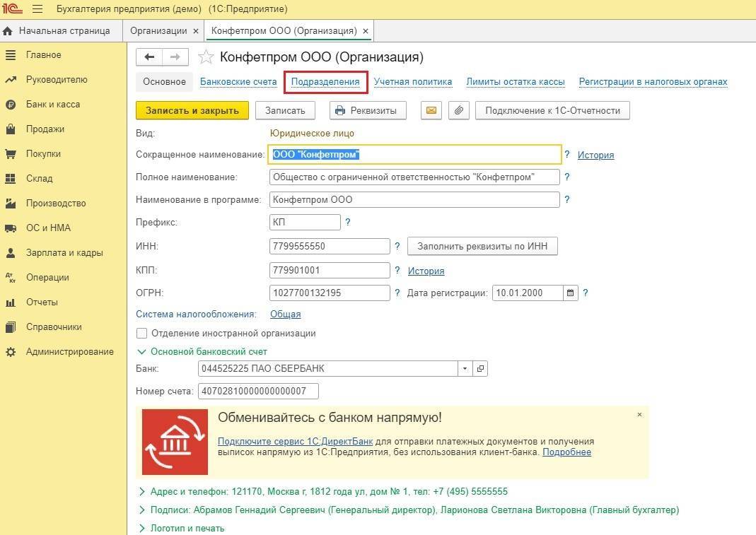Click the Записать и закрыть button
The height and width of the screenshot is (535, 756).
pos(192,110)
